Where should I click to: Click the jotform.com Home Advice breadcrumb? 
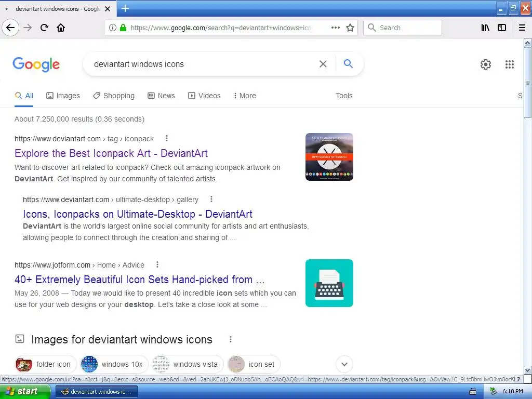[79, 265]
